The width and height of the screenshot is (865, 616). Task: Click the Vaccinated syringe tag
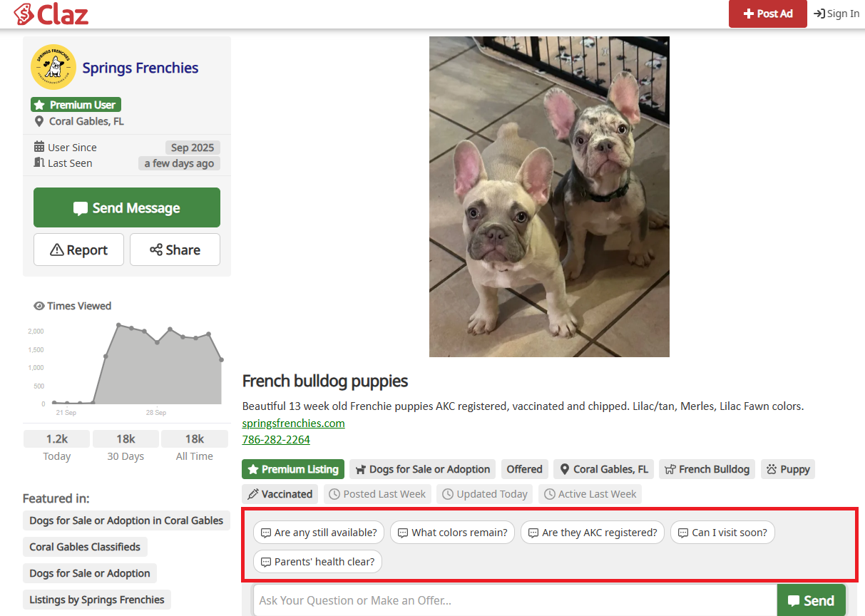click(x=280, y=493)
